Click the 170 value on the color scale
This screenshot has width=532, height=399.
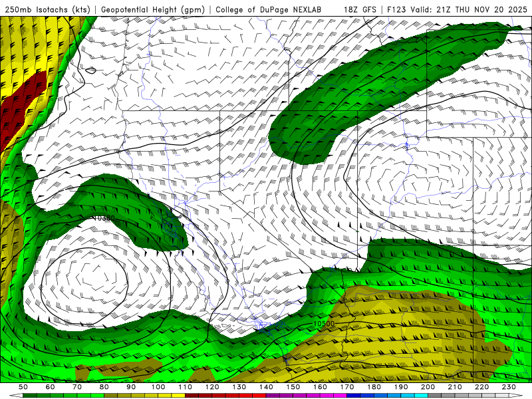(346, 387)
